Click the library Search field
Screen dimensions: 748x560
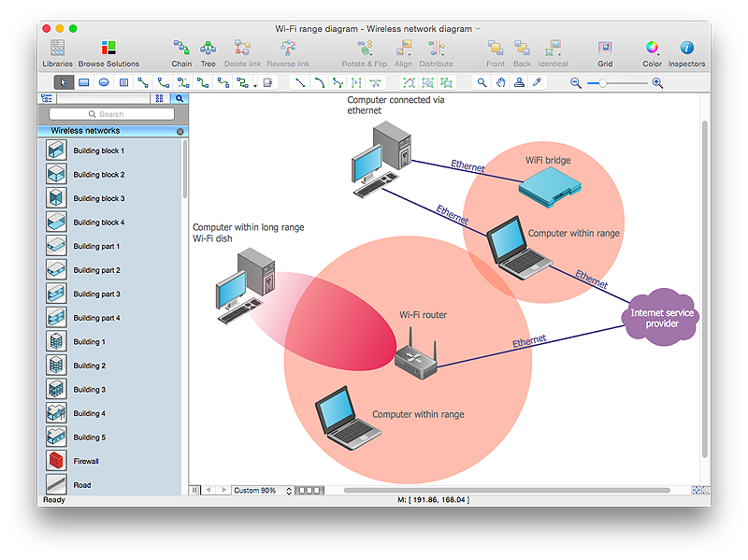tap(111, 114)
